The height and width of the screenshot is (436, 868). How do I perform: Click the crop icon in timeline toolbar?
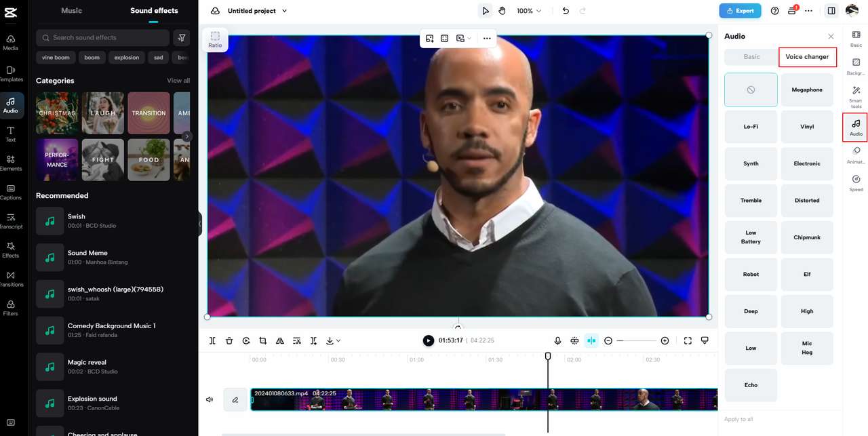(x=263, y=340)
